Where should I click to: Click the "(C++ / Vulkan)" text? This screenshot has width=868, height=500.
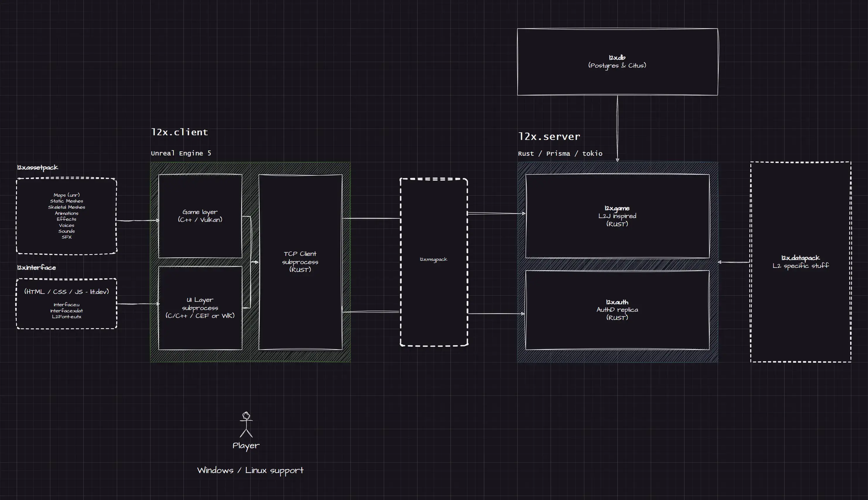point(200,220)
